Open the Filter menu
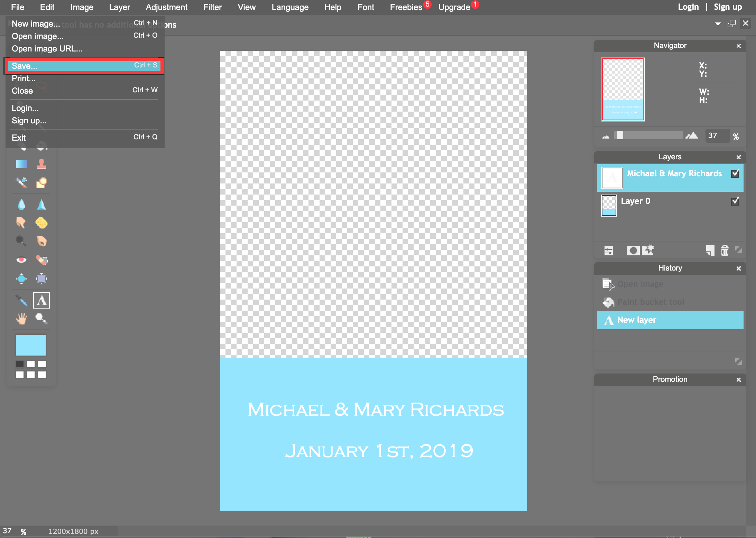Image resolution: width=756 pixels, height=538 pixels. (x=212, y=7)
